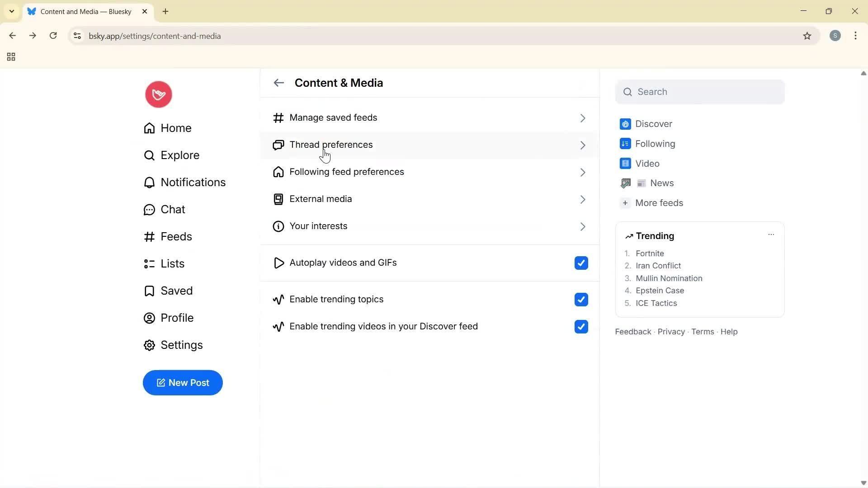Image resolution: width=868 pixels, height=488 pixels.
Task: Open the Home feed icon in sidebar
Action: 149,128
